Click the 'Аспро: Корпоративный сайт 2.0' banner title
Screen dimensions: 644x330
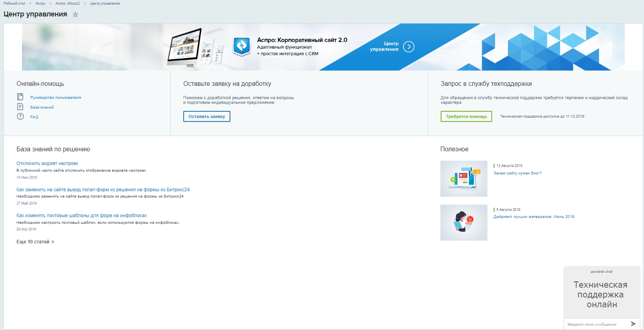(x=302, y=40)
